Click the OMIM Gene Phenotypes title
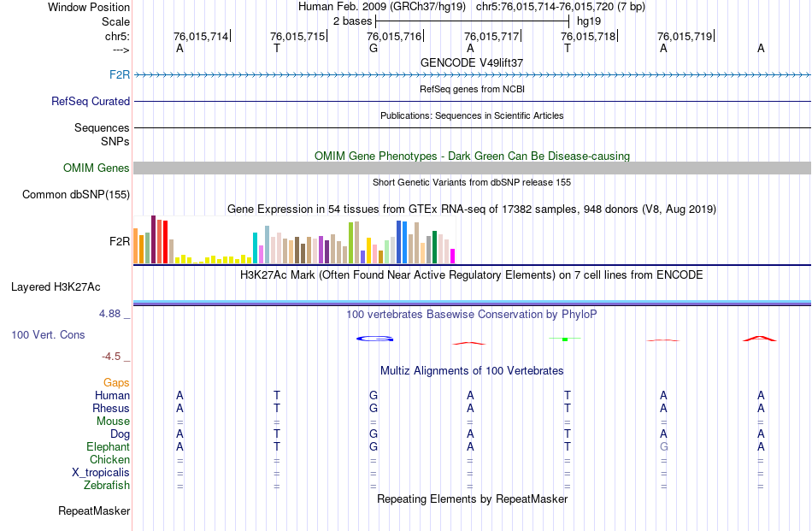Image resolution: width=812 pixels, height=531 pixels. point(472,156)
